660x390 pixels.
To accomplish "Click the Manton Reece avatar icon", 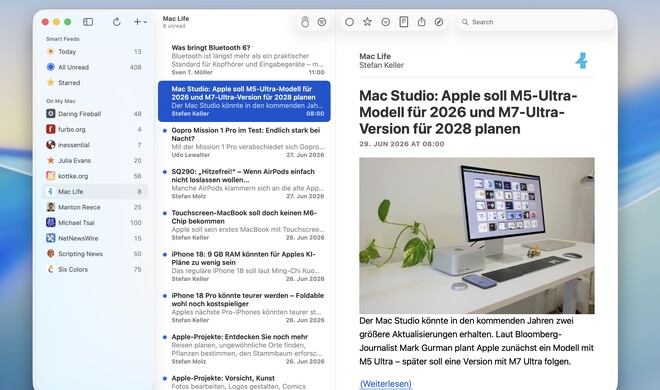I will point(51,207).
